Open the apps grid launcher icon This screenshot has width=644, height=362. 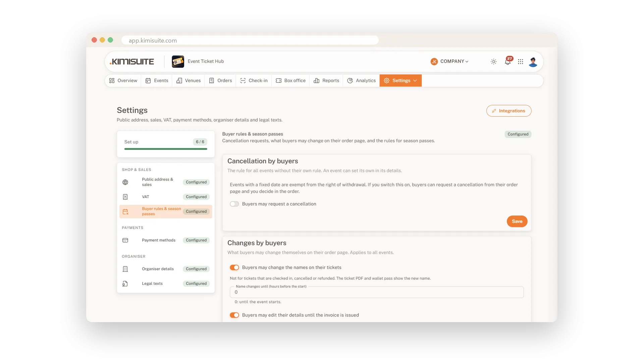point(521,62)
